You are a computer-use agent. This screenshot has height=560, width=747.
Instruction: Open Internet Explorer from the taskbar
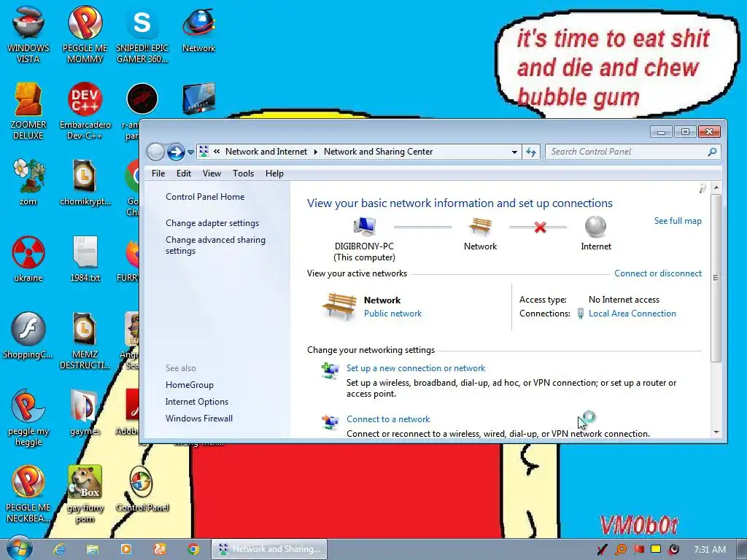point(59,549)
